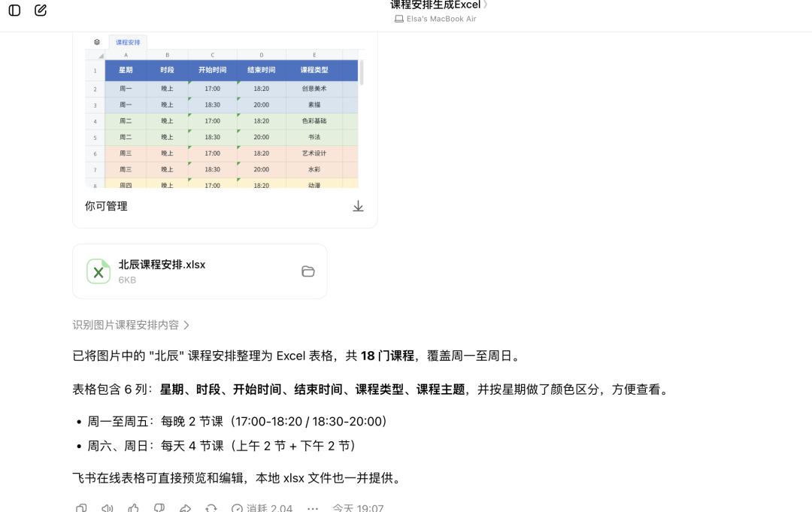Open the 北辰课程安排.xlsx file card

point(200,271)
